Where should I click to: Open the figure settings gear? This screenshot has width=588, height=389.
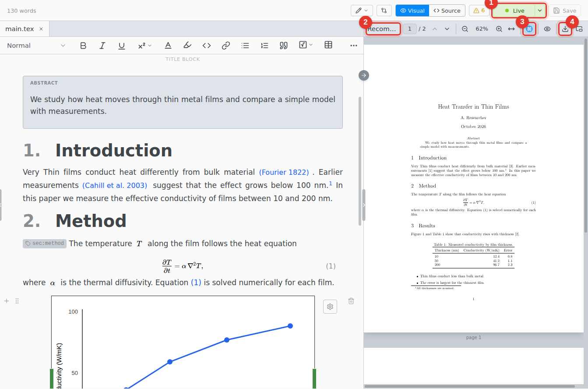coord(330,307)
